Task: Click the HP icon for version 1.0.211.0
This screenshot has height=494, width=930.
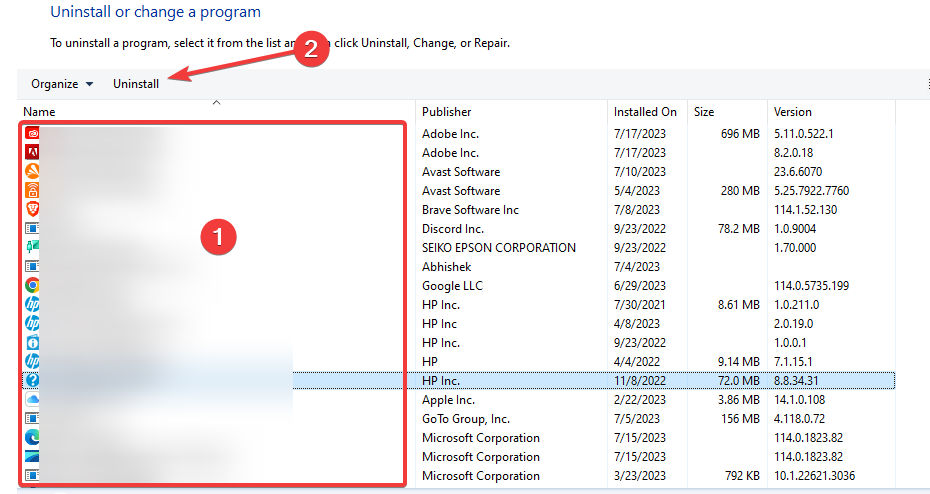Action: (x=32, y=304)
